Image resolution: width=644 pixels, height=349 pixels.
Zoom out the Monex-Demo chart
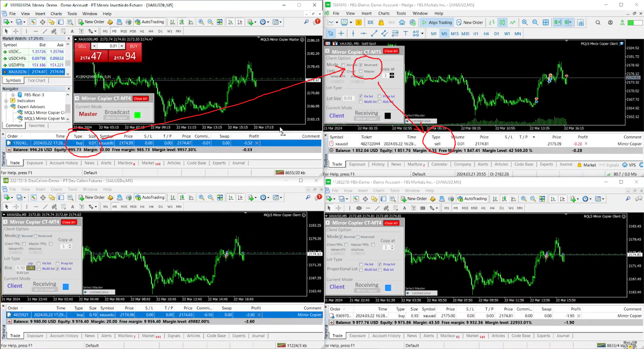210,22
